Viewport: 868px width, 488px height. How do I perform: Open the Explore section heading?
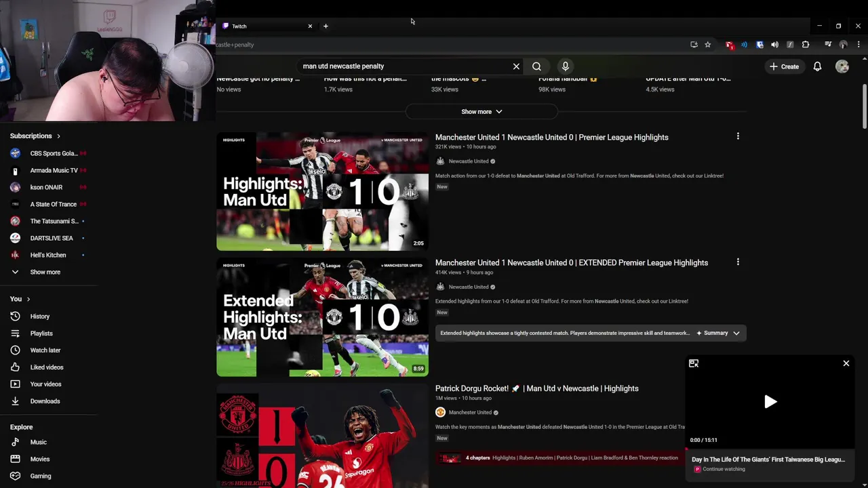pos(21,427)
